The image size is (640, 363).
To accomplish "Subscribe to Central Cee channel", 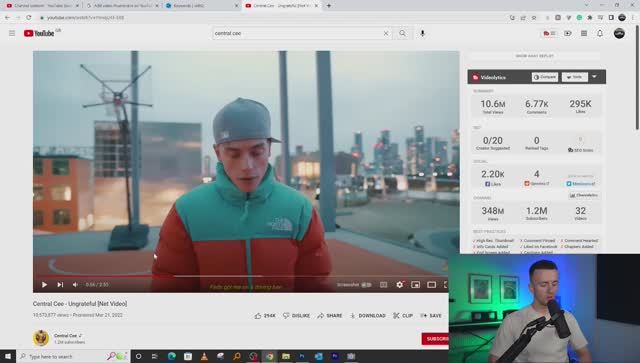I will (435, 339).
